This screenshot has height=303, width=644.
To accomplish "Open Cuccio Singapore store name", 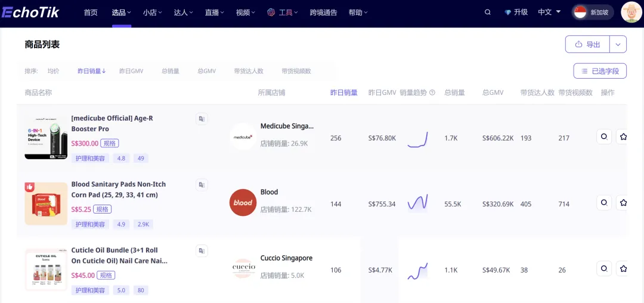I will (287, 258).
